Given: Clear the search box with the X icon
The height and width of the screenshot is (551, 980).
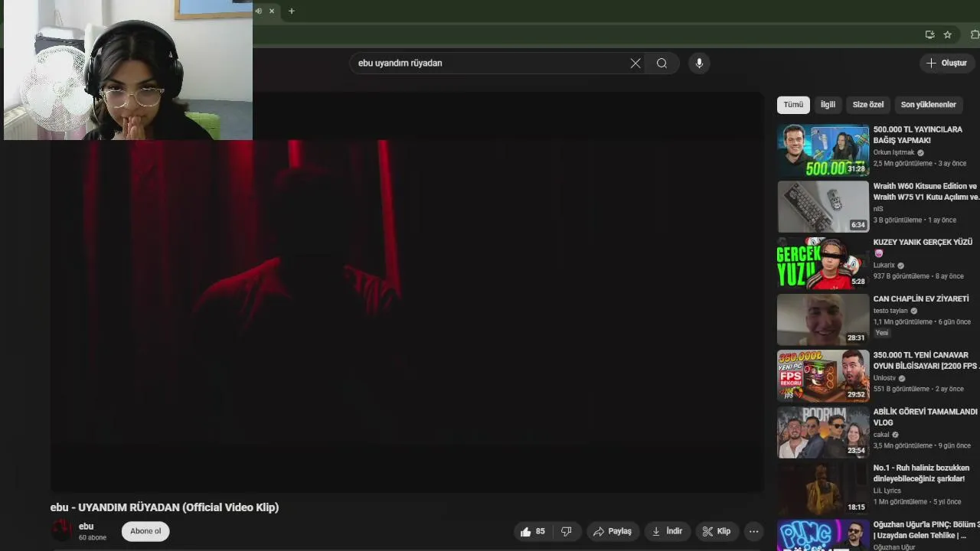Looking at the screenshot, I should (x=635, y=64).
